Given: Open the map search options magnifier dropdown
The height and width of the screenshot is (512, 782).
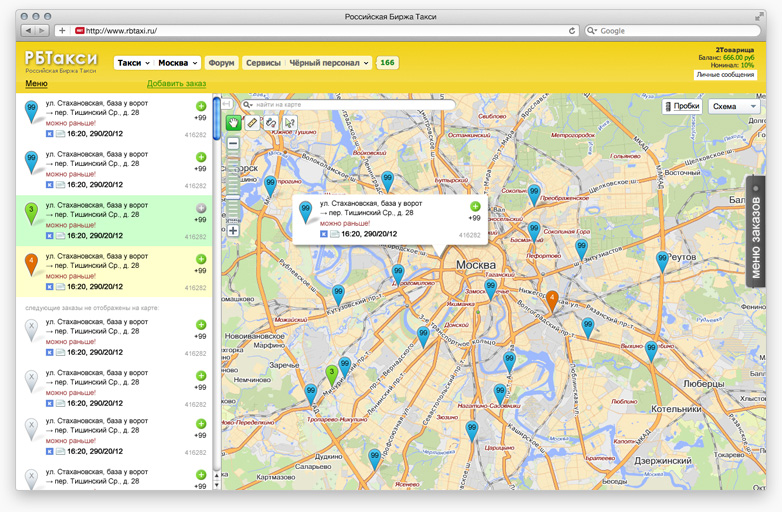Looking at the screenshot, I should (x=248, y=105).
